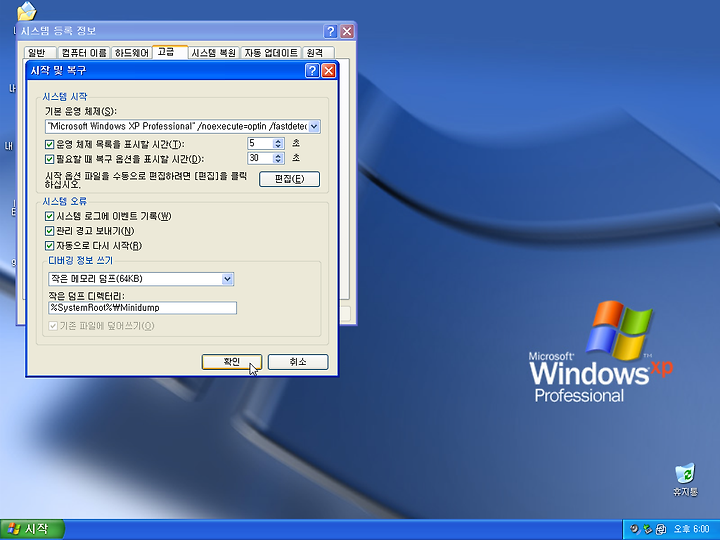This screenshot has width=720, height=540.
Task: Click the recovery options time spinner showing 30
Action: 278,158
